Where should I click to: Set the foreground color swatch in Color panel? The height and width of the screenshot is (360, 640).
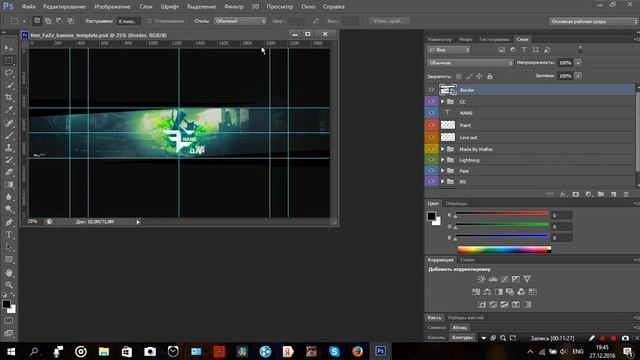pos(431,216)
